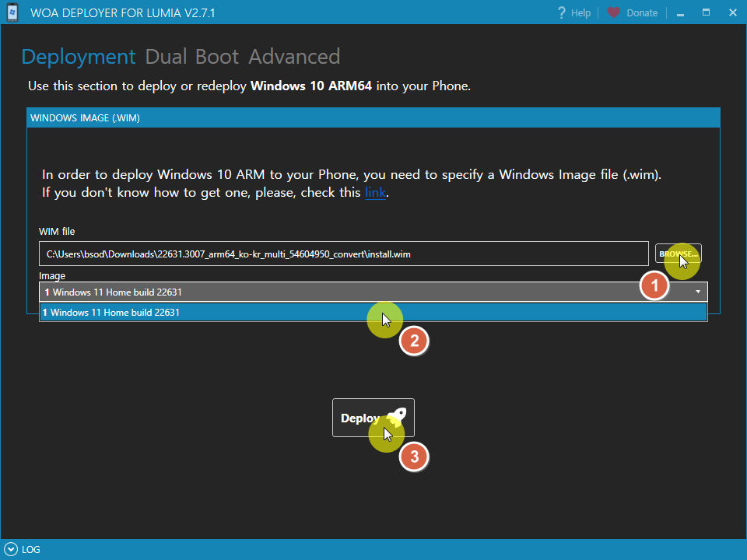Select Windows 11 Home build 22631 list option
This screenshot has height=560, width=747.
coord(373,313)
